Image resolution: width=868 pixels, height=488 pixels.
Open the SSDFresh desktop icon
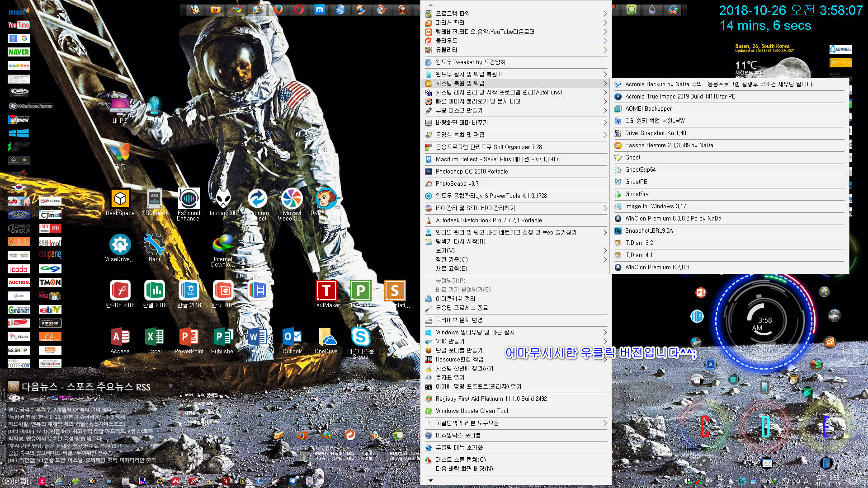155,202
